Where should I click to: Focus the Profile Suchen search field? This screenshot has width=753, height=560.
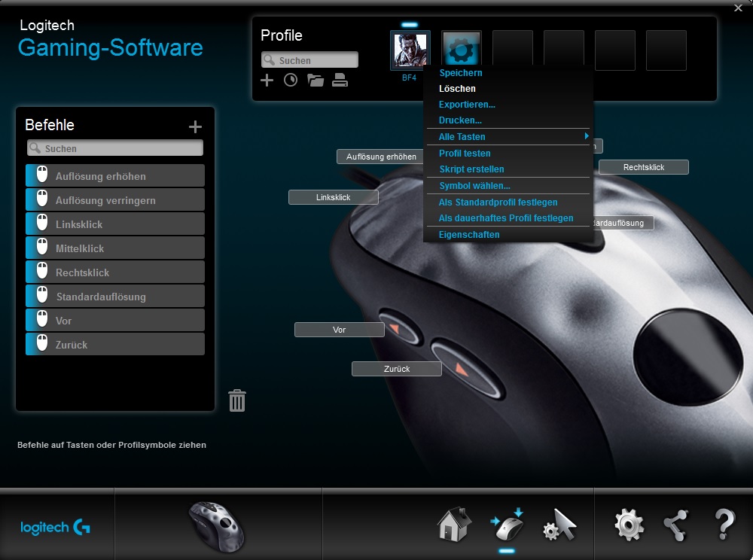click(x=309, y=60)
